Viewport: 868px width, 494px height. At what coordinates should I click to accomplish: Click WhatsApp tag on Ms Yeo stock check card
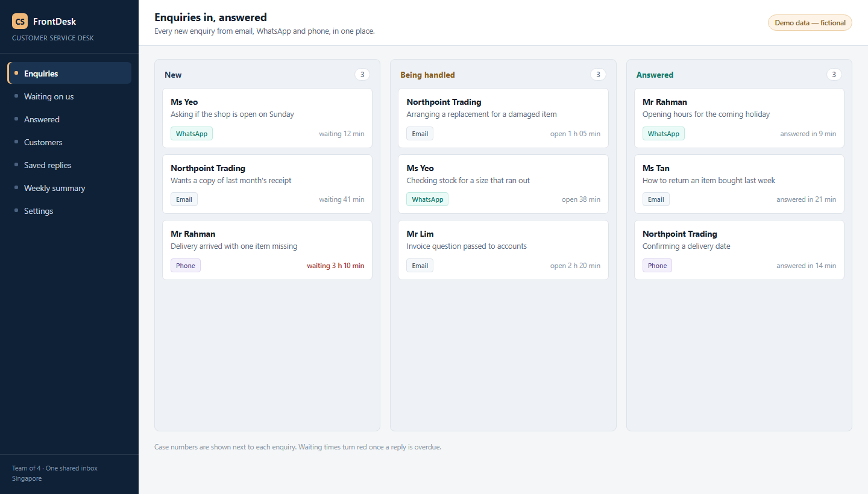pos(427,199)
